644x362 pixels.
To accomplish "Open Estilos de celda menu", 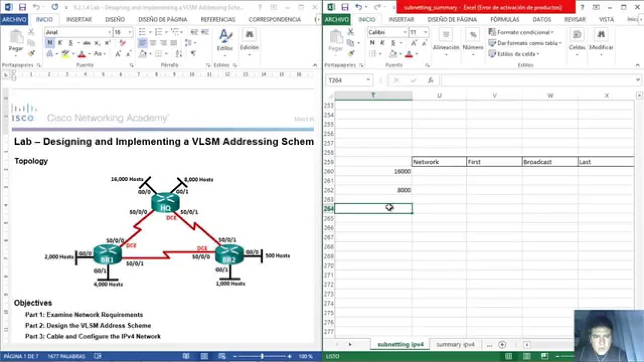I will (514, 54).
